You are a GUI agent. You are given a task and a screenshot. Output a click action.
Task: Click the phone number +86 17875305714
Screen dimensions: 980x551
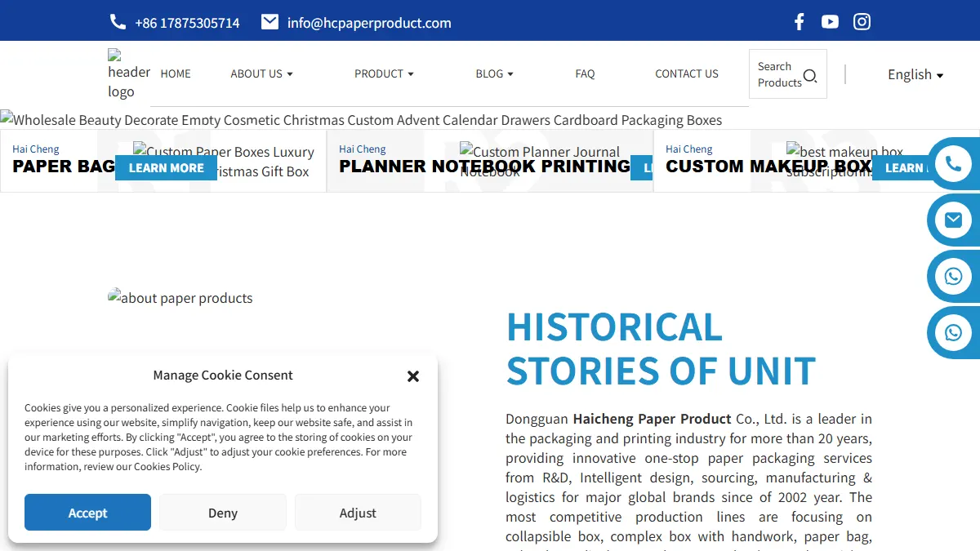pos(187,23)
